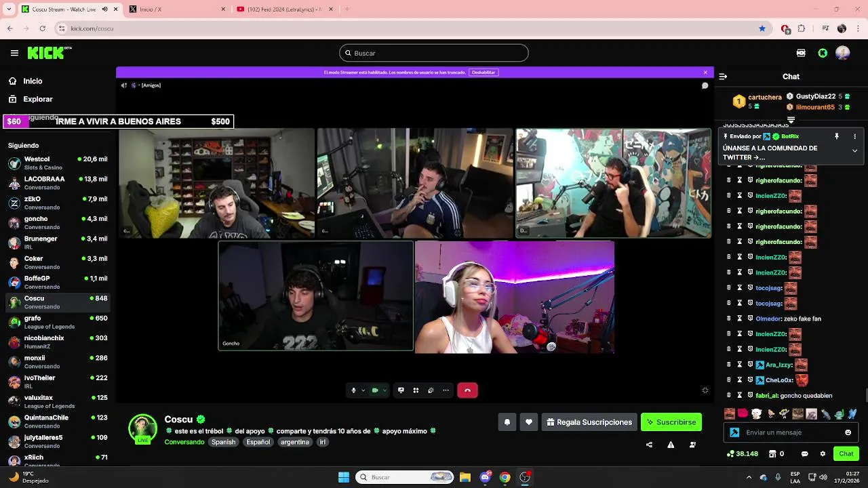Viewport: 868px width, 488px height.
Task: Click the green Kick badge in header
Action: tap(823, 53)
